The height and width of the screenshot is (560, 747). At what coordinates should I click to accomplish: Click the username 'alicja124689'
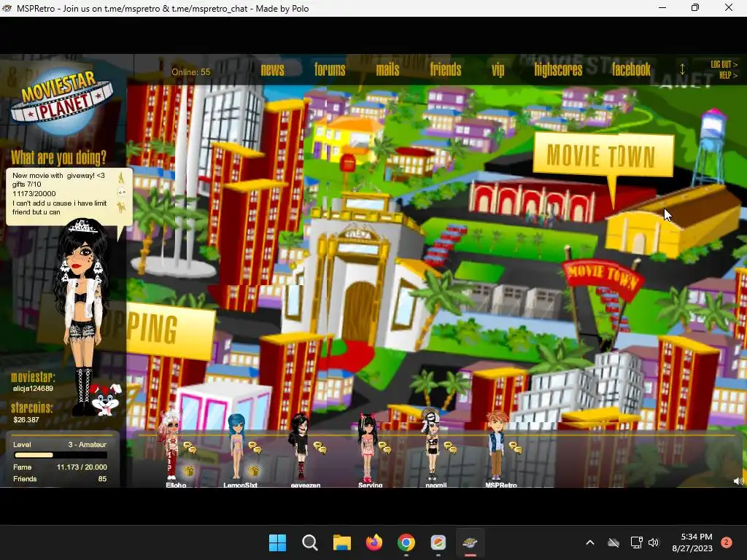[x=33, y=389]
